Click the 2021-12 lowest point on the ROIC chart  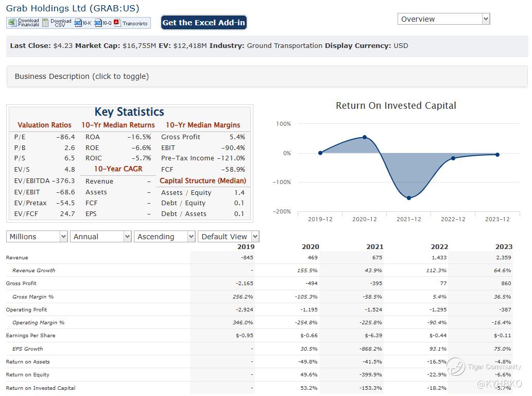coord(409,197)
